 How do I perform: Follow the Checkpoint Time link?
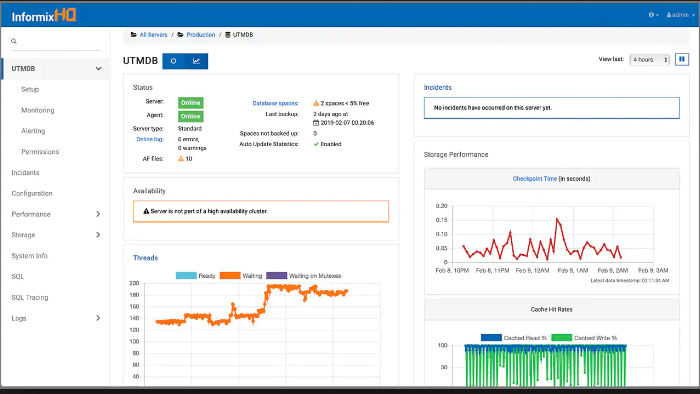(x=534, y=178)
